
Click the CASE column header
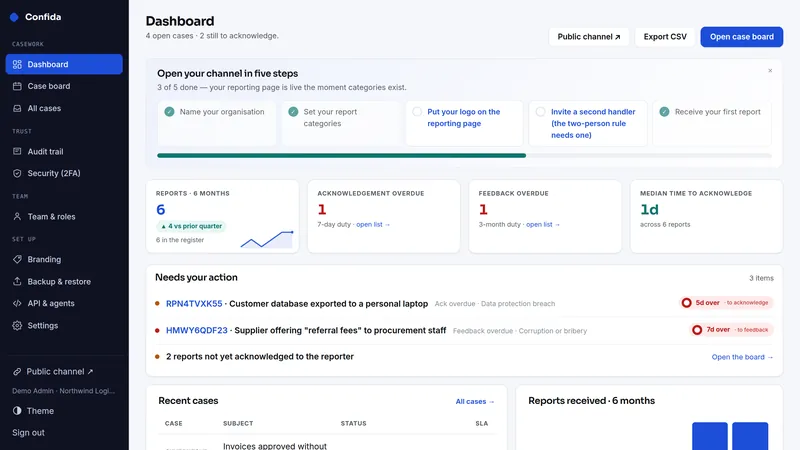173,423
